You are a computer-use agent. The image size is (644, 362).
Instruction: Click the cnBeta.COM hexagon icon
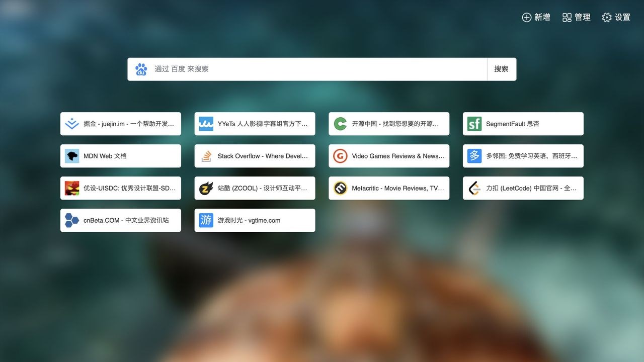[x=72, y=220]
